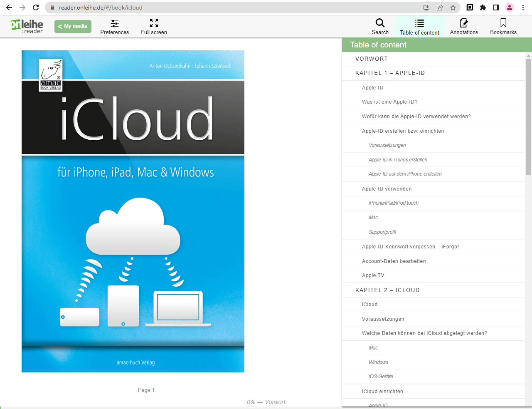Open the Chrome three-dot menu
This screenshot has width=532, height=409.
(523, 7)
